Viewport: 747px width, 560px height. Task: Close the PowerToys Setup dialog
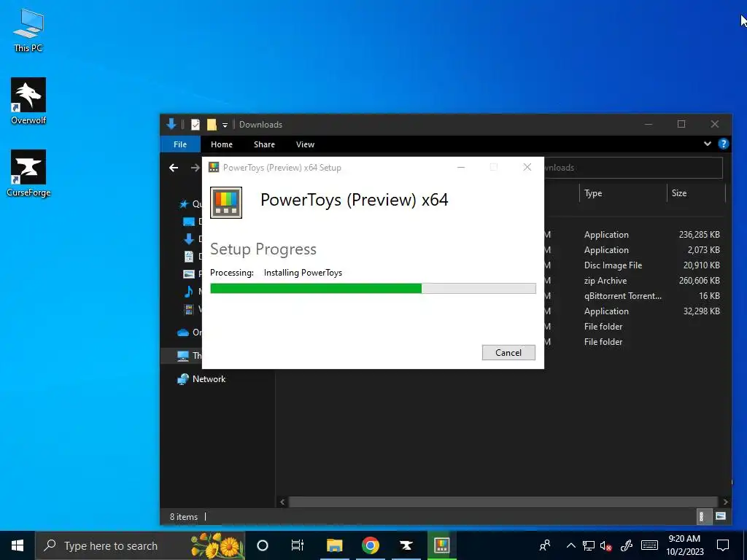pos(527,167)
